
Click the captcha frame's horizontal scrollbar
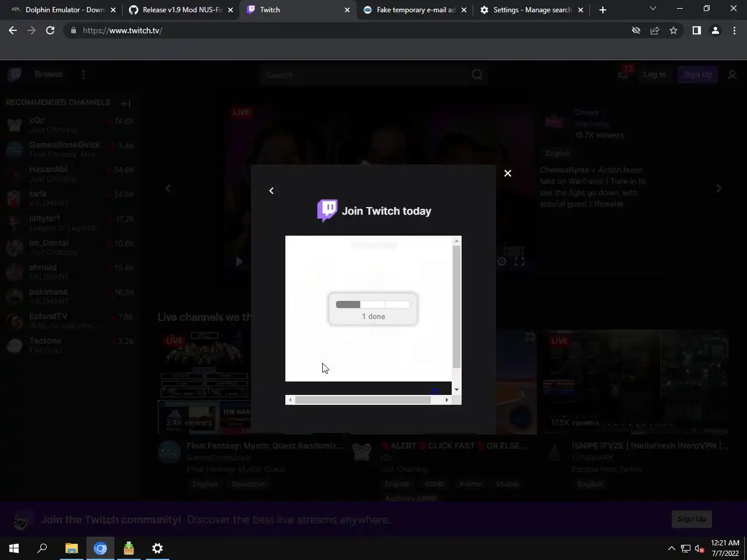363,400
